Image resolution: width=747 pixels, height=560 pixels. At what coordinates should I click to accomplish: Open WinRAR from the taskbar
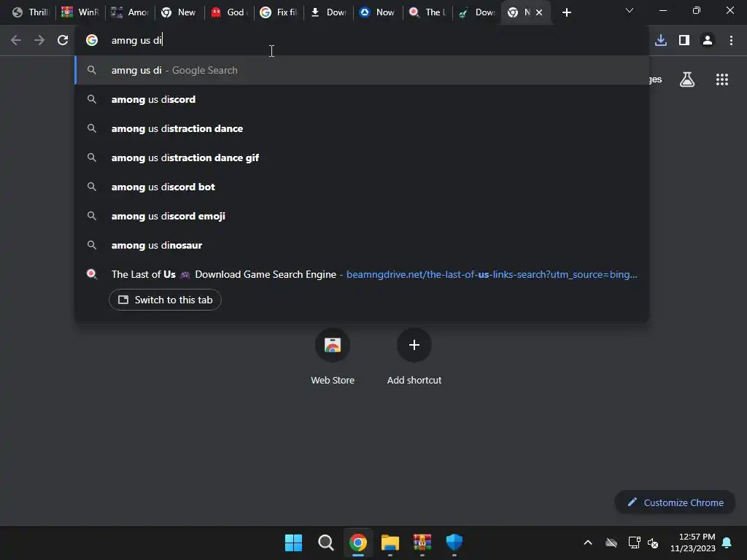tap(422, 542)
